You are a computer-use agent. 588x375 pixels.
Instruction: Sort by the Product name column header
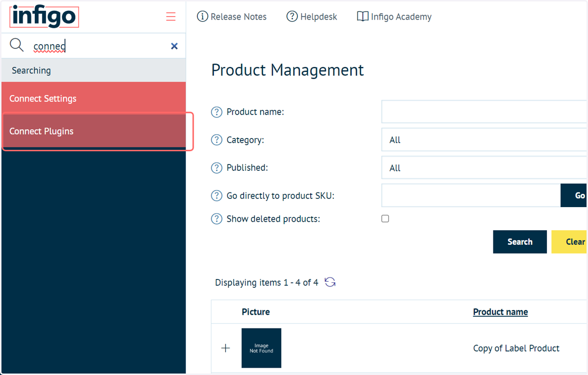(x=500, y=312)
